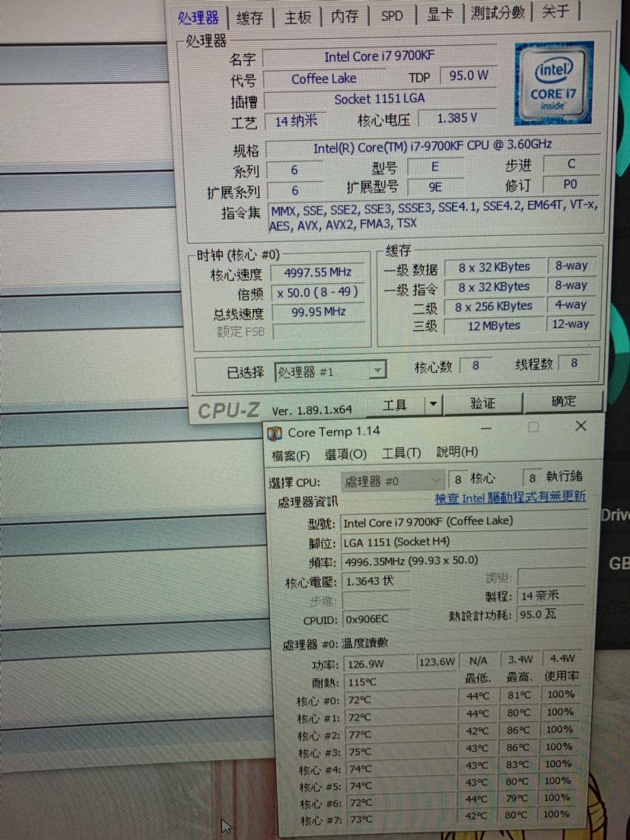Select the 处理器 tab in CPU-Z
Screen dimensions: 630x840
pyautogui.click(x=199, y=17)
